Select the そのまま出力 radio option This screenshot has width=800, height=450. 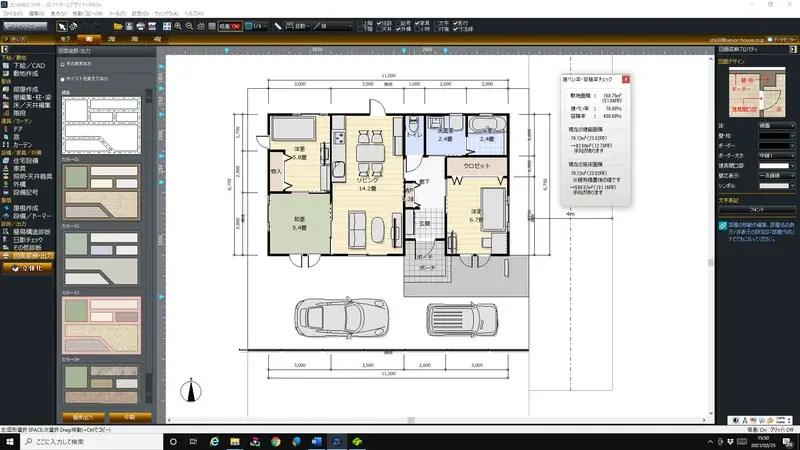(63, 64)
